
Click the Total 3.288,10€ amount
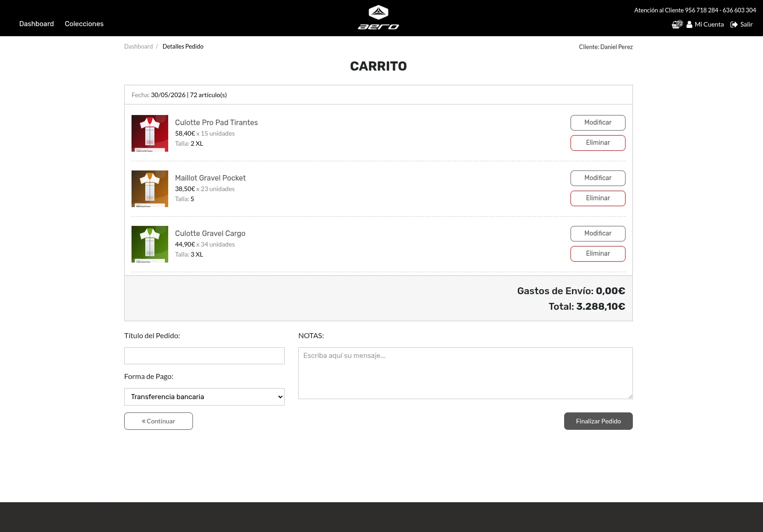[587, 307]
